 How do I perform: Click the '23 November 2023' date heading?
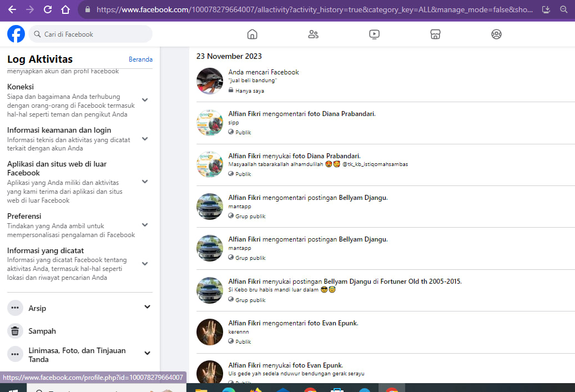coord(229,56)
